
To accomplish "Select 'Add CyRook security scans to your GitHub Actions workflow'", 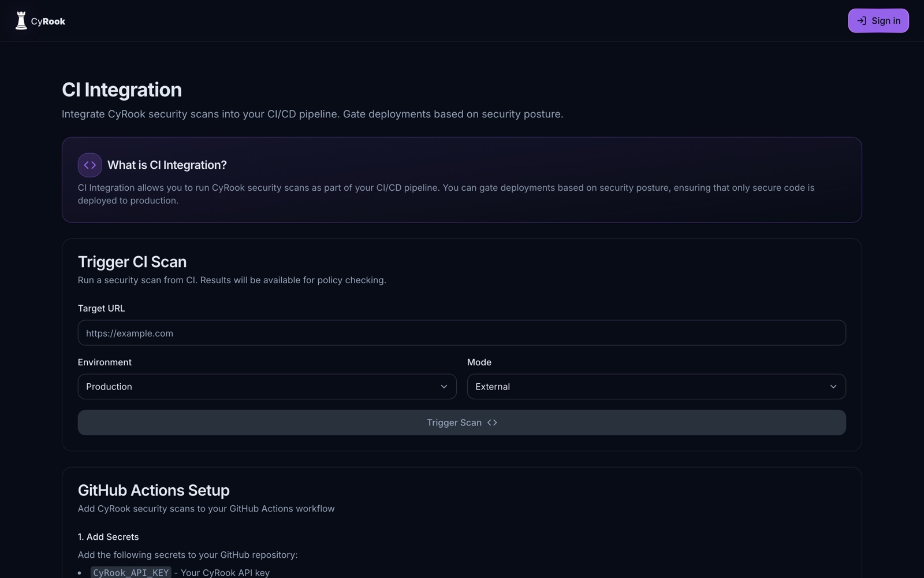I will tap(206, 509).
